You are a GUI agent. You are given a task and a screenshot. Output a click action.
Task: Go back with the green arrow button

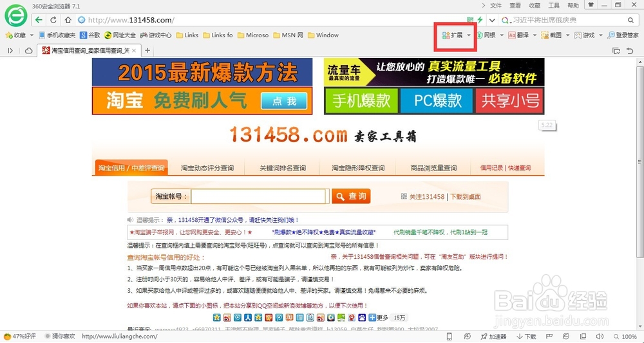tap(38, 20)
